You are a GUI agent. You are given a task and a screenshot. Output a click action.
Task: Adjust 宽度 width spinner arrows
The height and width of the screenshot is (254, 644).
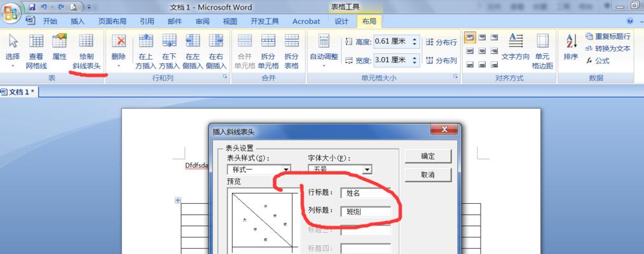tap(414, 60)
